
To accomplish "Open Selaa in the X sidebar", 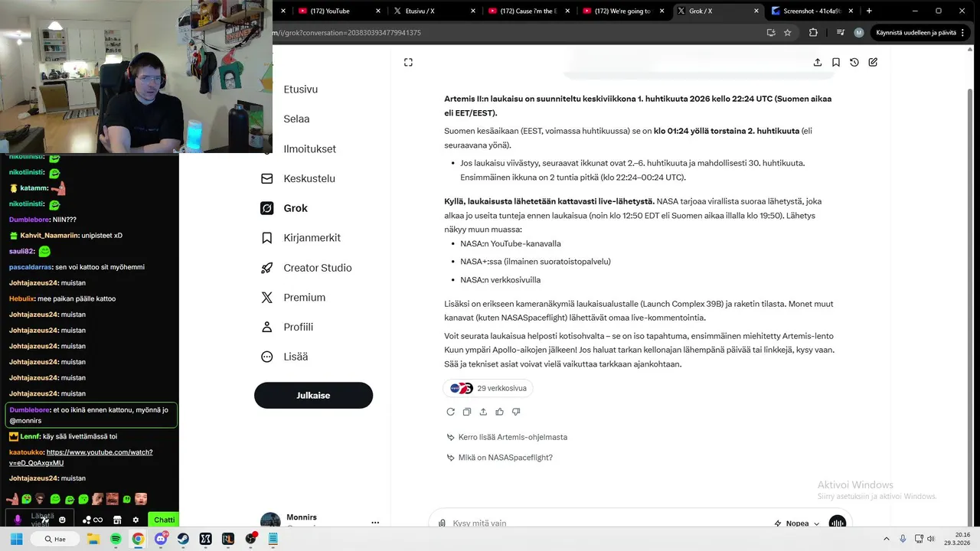I will coord(296,119).
